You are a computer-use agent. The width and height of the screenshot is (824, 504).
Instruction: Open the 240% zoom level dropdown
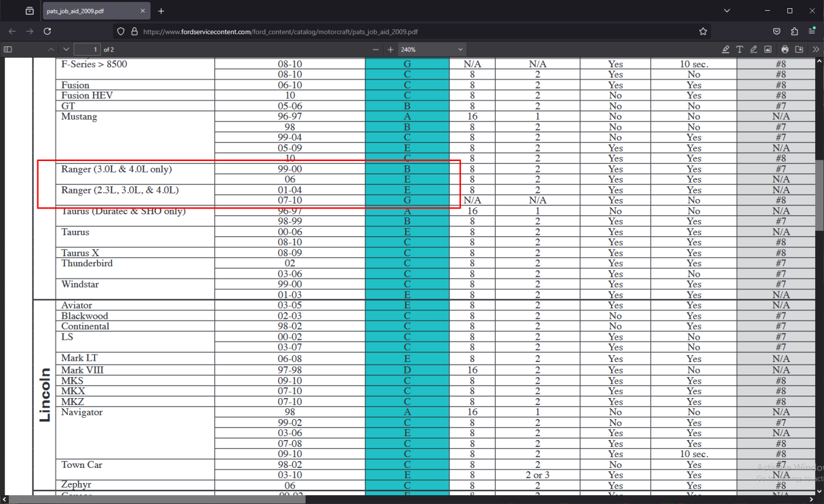pos(432,49)
